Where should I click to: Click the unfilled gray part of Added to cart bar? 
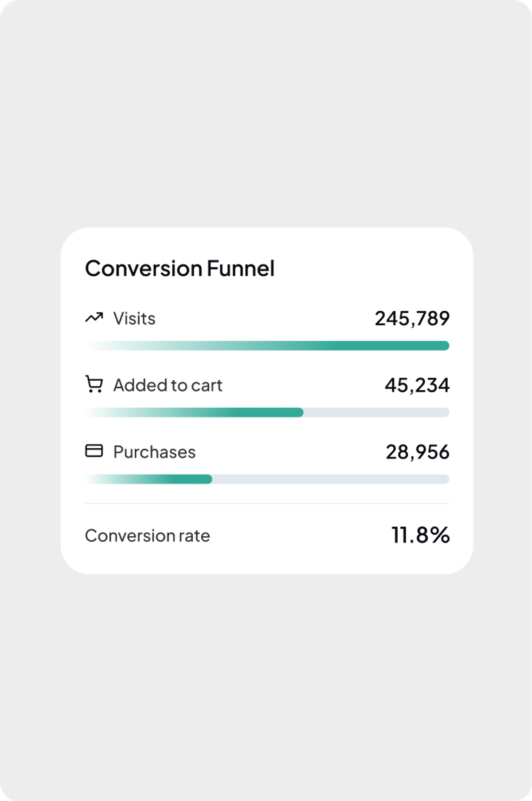(376, 413)
